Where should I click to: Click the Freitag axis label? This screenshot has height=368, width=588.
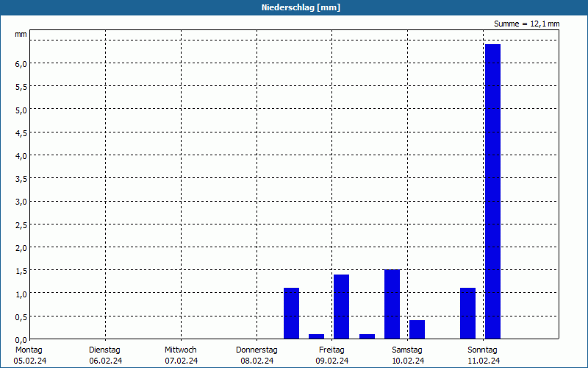click(x=331, y=350)
